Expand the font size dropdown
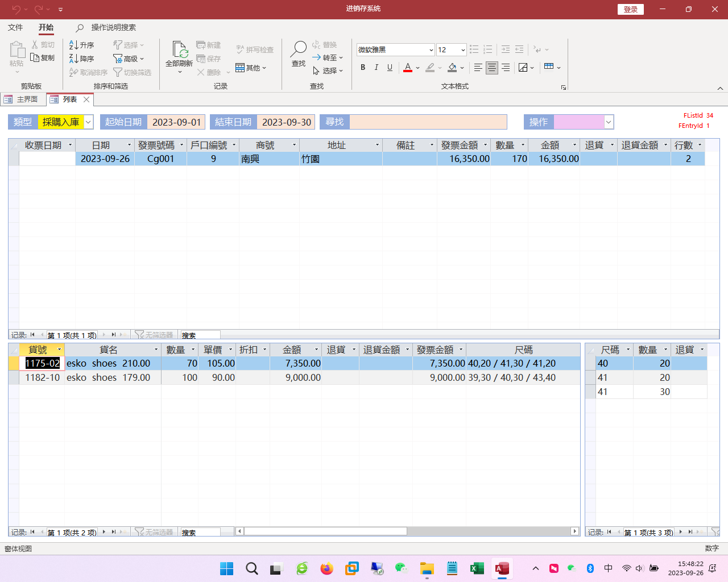 point(463,50)
